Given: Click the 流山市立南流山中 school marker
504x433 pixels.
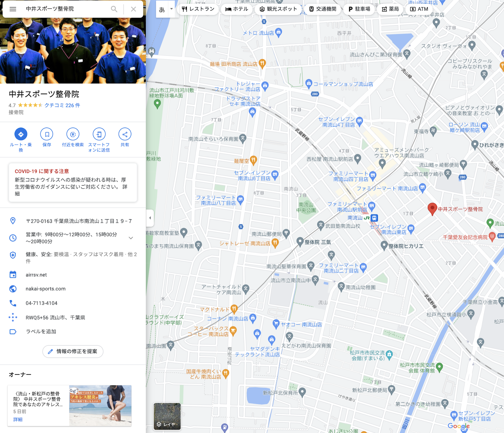Looking at the screenshot, I should pyautogui.click(x=315, y=280).
